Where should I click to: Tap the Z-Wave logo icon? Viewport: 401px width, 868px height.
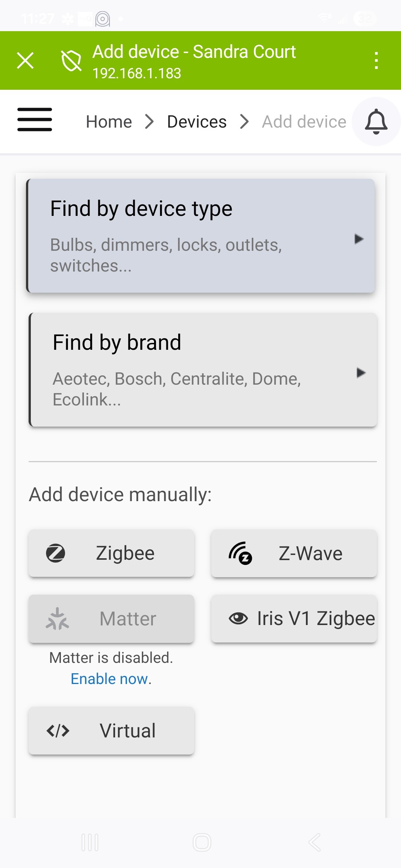240,553
